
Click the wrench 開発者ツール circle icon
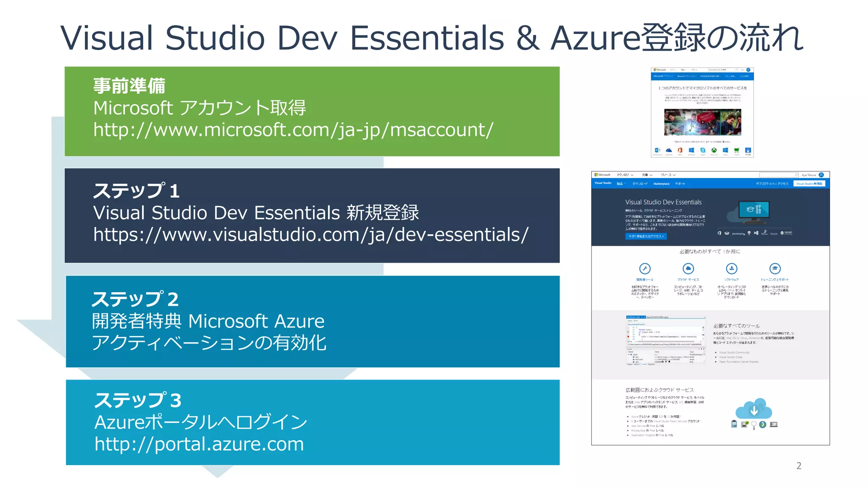click(x=645, y=269)
